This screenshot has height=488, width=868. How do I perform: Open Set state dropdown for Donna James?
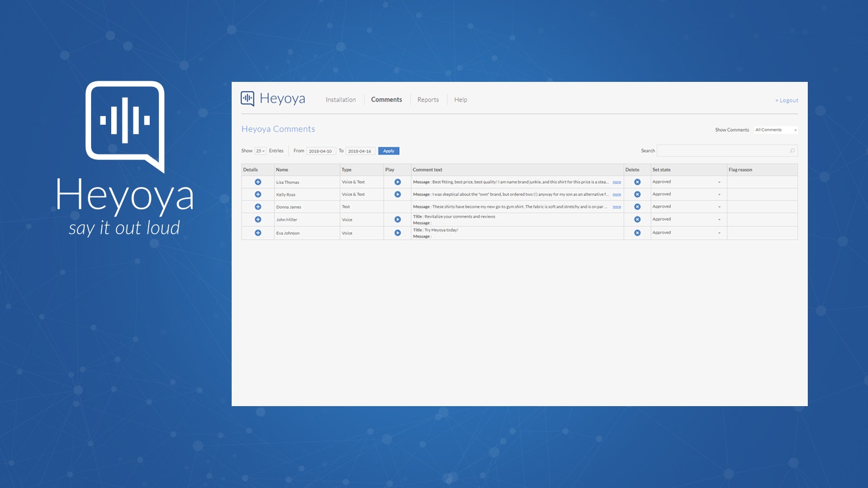click(x=688, y=207)
